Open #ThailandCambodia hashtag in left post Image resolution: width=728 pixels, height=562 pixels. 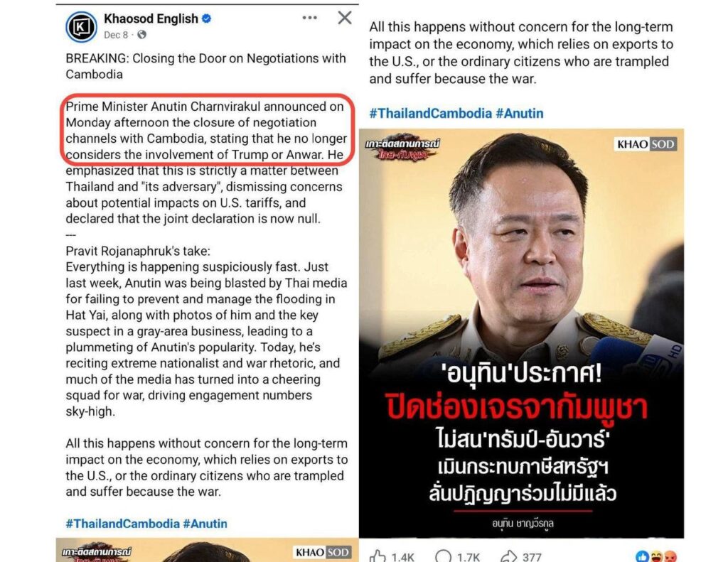tap(122, 524)
